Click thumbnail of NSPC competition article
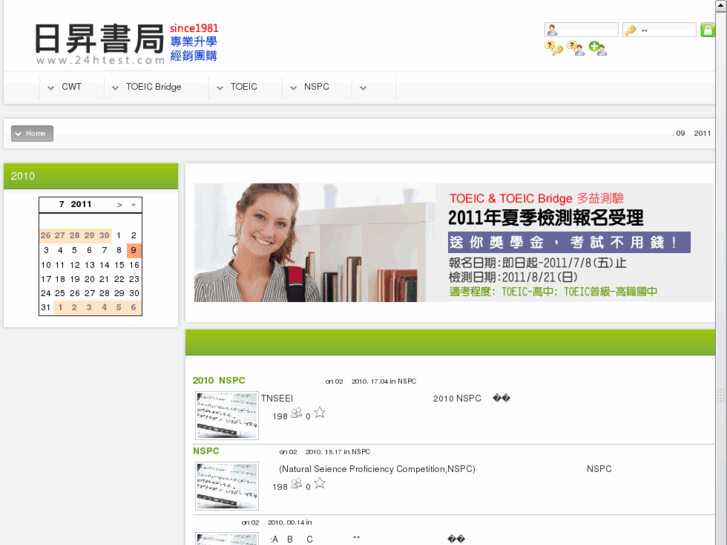 [227, 486]
